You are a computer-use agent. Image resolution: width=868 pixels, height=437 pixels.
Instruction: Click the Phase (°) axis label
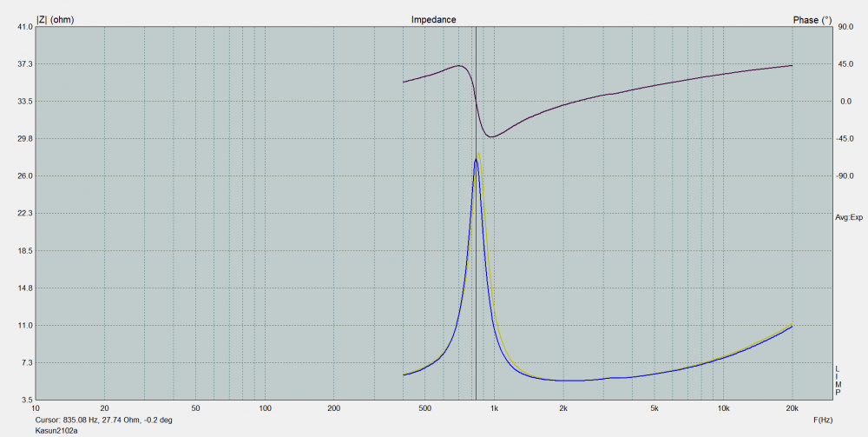click(x=812, y=19)
